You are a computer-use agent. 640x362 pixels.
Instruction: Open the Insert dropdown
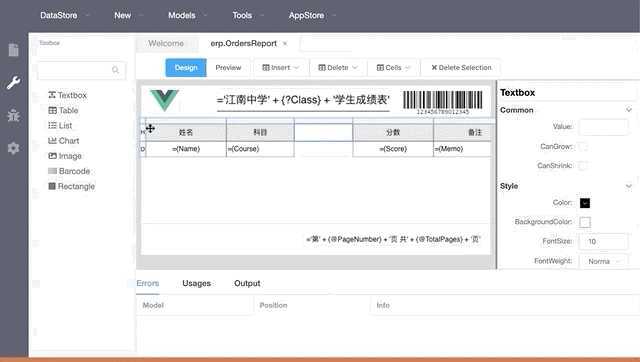280,68
